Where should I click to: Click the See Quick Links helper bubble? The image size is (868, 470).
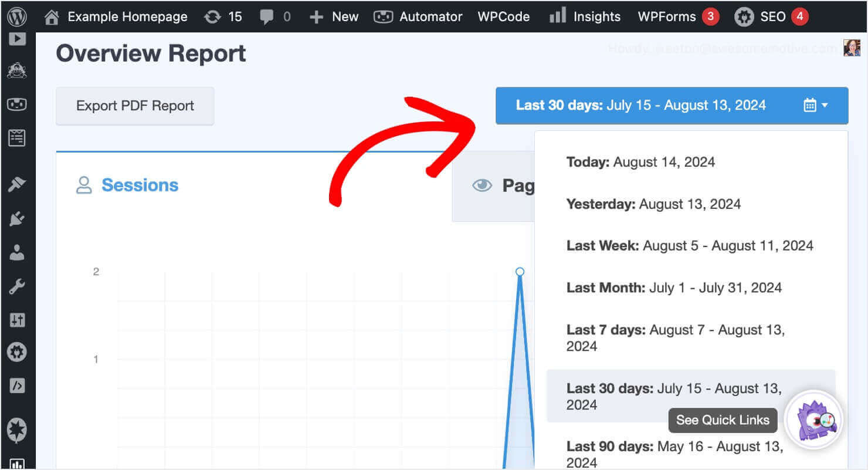pyautogui.click(x=723, y=420)
